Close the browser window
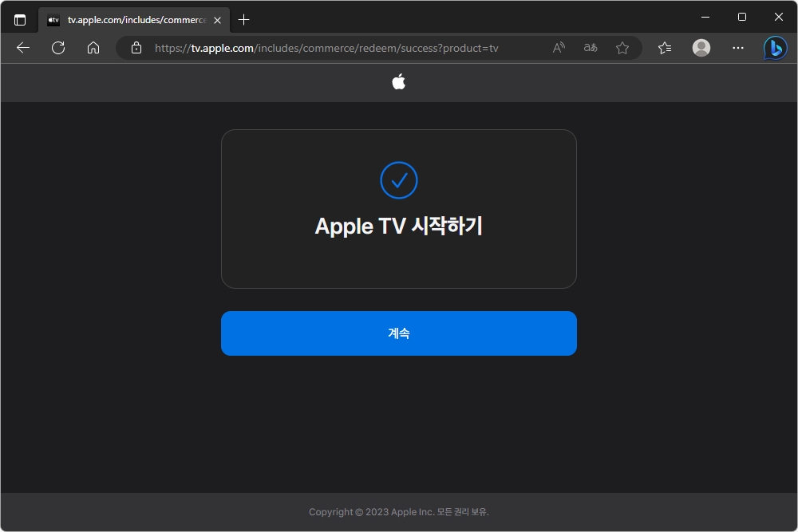Screen dimensions: 798x532 (779, 17)
